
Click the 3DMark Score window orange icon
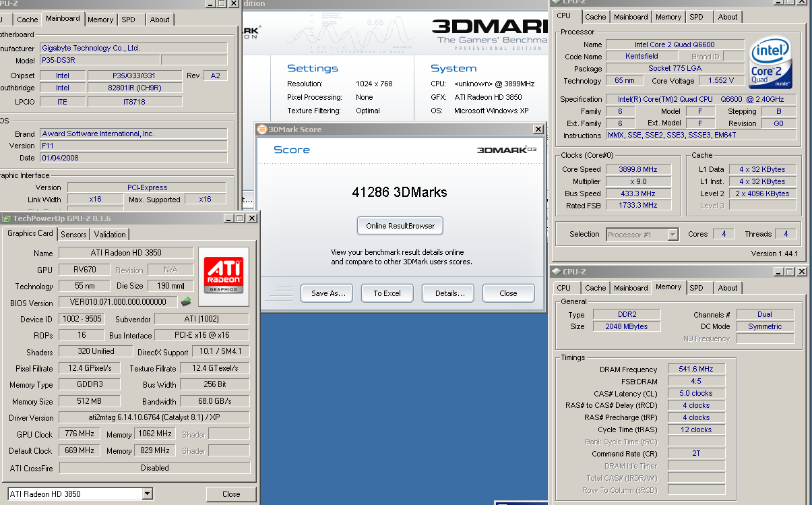pyautogui.click(x=262, y=129)
